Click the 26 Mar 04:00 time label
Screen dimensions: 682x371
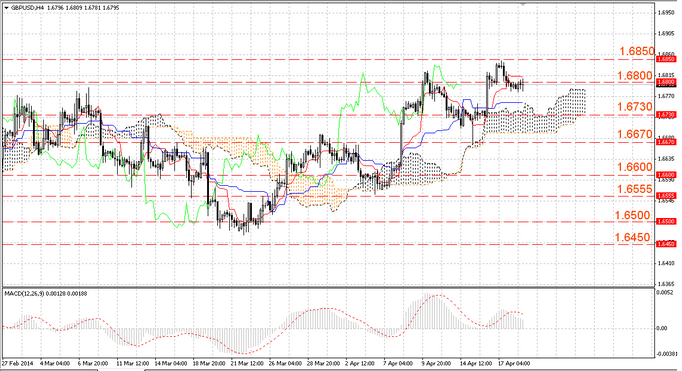click(x=285, y=363)
